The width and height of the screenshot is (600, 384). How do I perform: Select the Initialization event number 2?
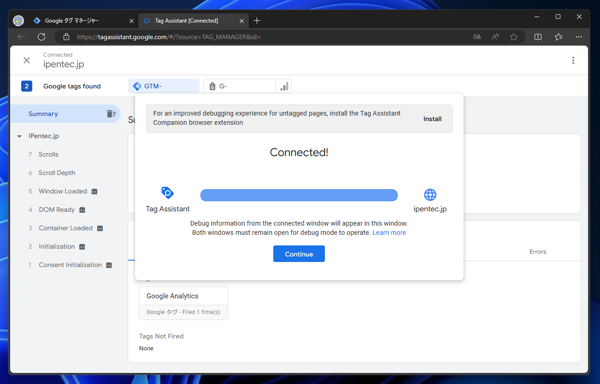57,246
